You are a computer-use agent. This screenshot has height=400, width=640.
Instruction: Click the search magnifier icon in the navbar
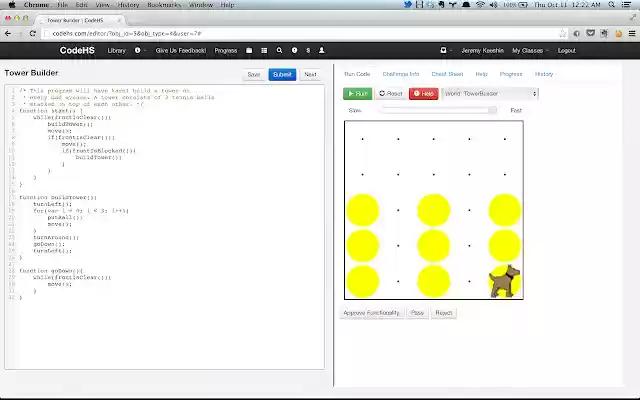(279, 50)
